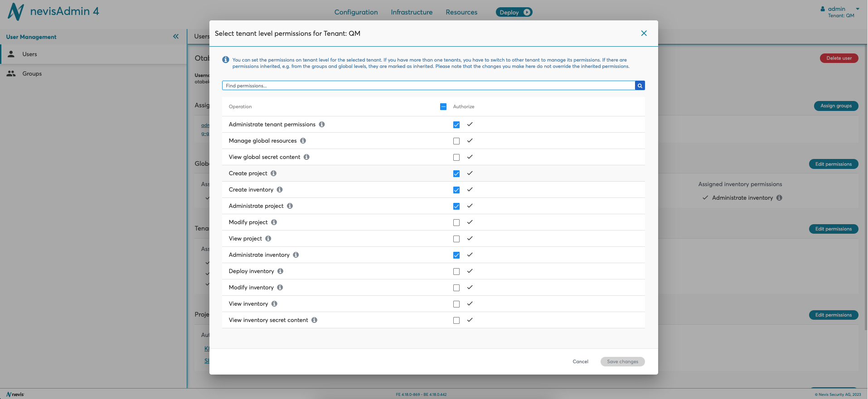The image size is (868, 399).
Task: Open info icon for View global secret content
Action: (x=306, y=157)
